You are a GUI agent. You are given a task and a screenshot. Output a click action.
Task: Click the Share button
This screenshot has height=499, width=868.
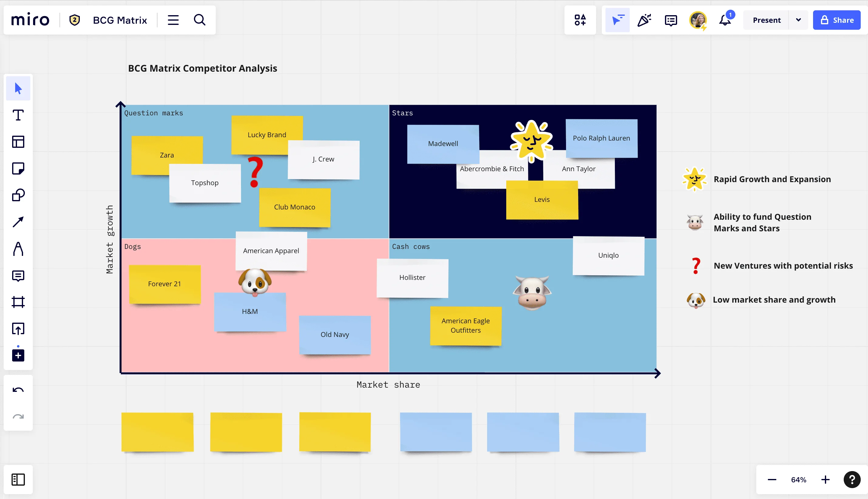click(x=836, y=20)
